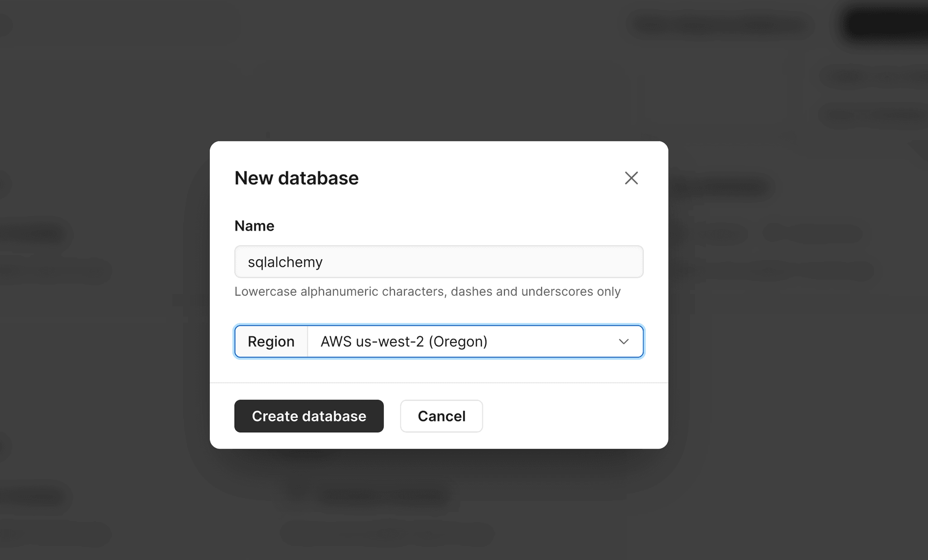Open the Region dropdown

click(x=475, y=341)
